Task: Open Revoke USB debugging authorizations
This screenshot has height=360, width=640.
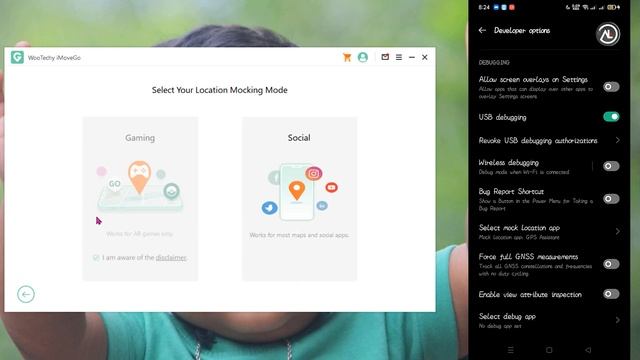Action: [549, 140]
